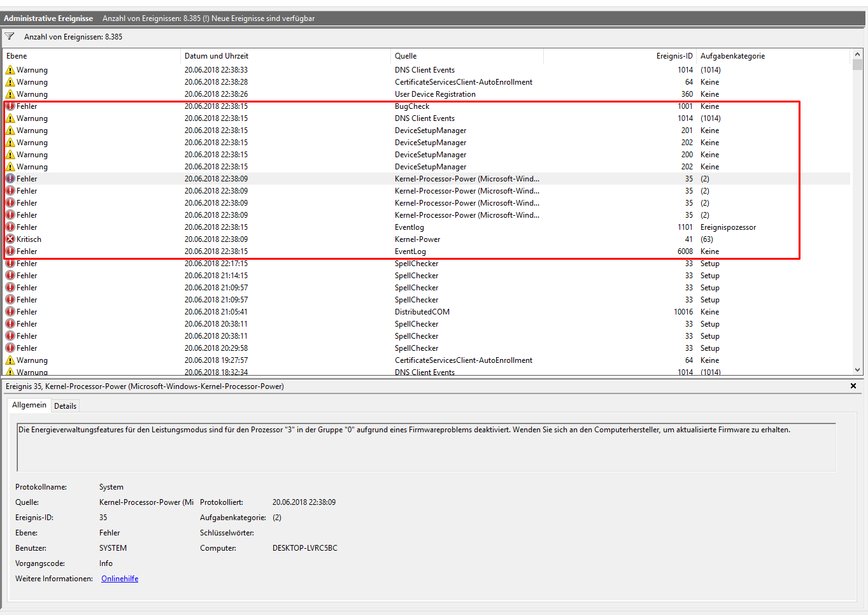
Task: Click warning icon of 19:27:57 CertificateServicesClient row
Action: coord(10,360)
